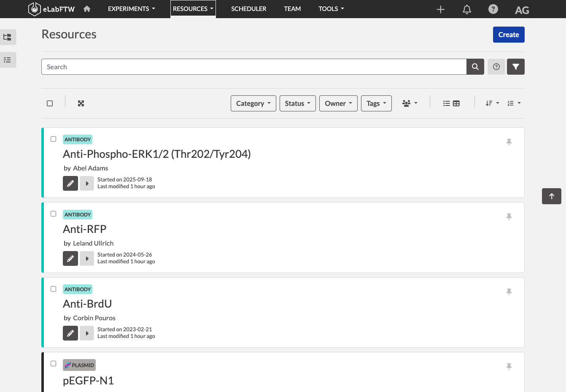Click the Create button
This screenshot has height=392, width=566.
coord(509,35)
